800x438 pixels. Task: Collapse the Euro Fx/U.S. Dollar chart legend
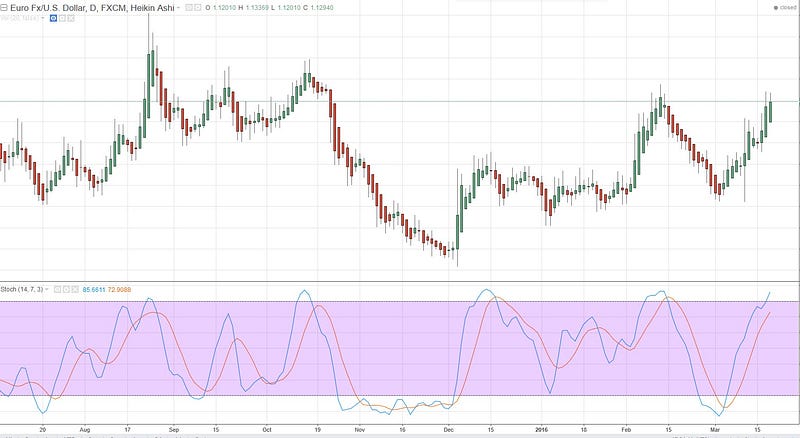coord(4,8)
